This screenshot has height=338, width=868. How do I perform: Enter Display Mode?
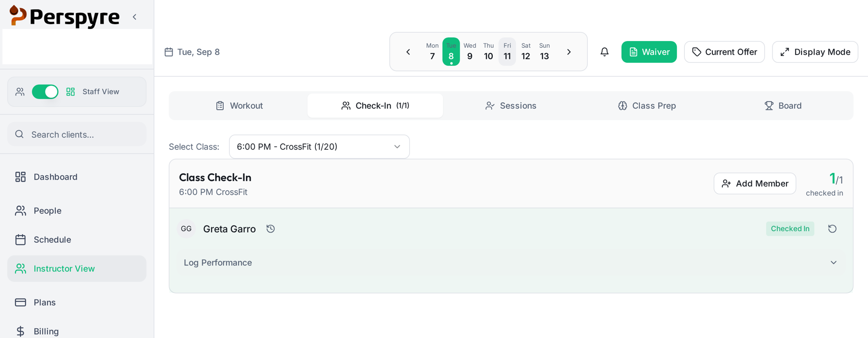click(x=815, y=52)
